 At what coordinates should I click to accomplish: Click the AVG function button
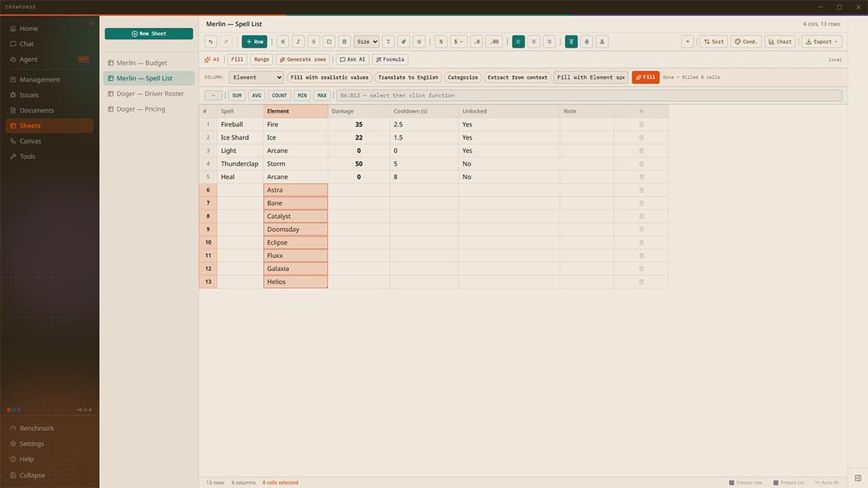coord(257,95)
